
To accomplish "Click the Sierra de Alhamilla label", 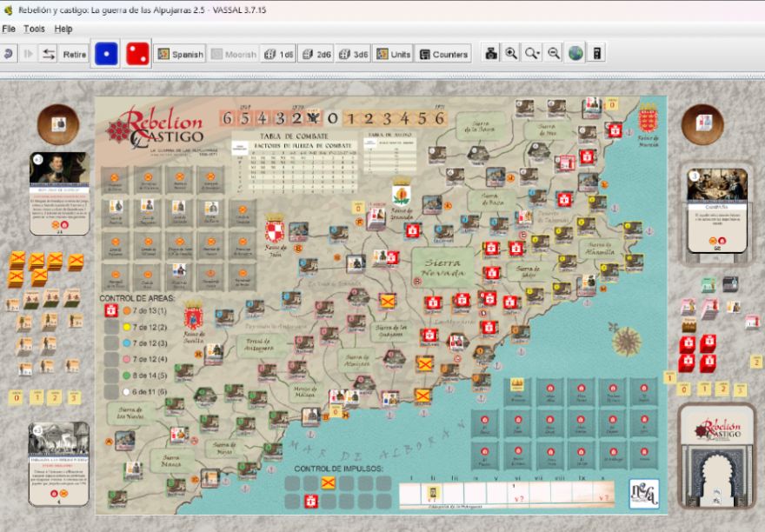I will pyautogui.click(x=600, y=249).
